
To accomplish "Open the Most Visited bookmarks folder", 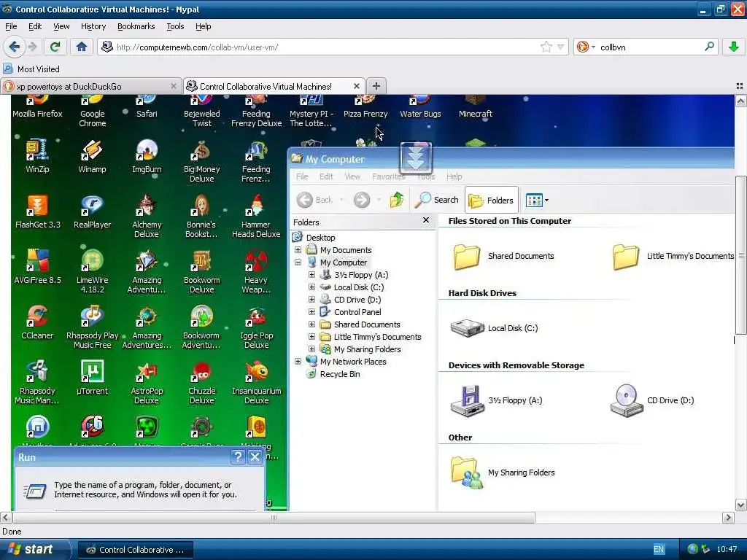I will click(32, 69).
